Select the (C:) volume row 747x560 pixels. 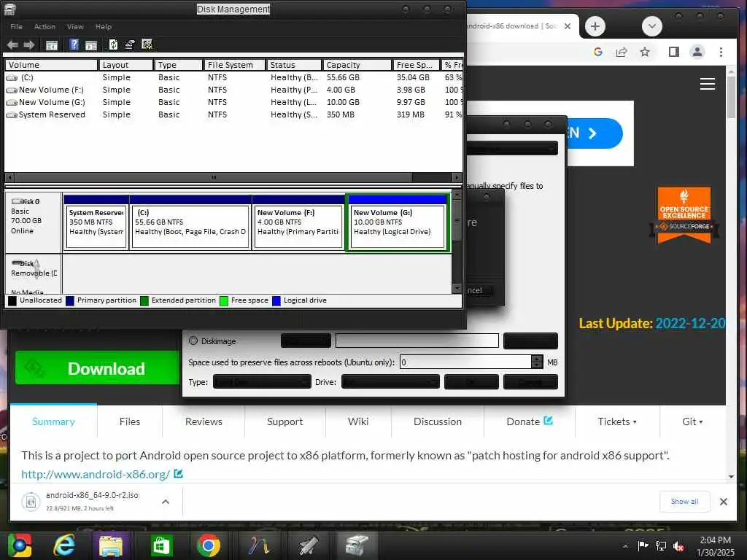(x=233, y=77)
